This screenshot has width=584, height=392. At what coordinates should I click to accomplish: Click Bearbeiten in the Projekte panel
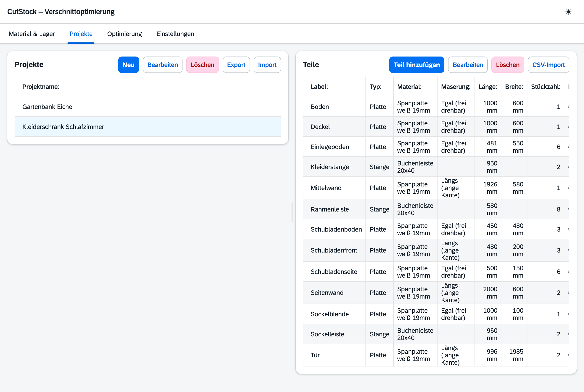pos(163,65)
